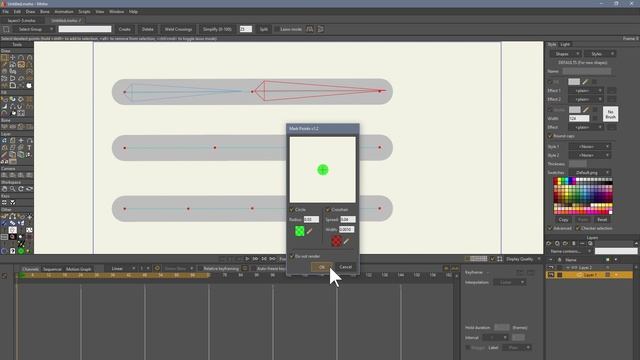The width and height of the screenshot is (640, 360).
Task: Select the Add Point tool
Action: 21,58
